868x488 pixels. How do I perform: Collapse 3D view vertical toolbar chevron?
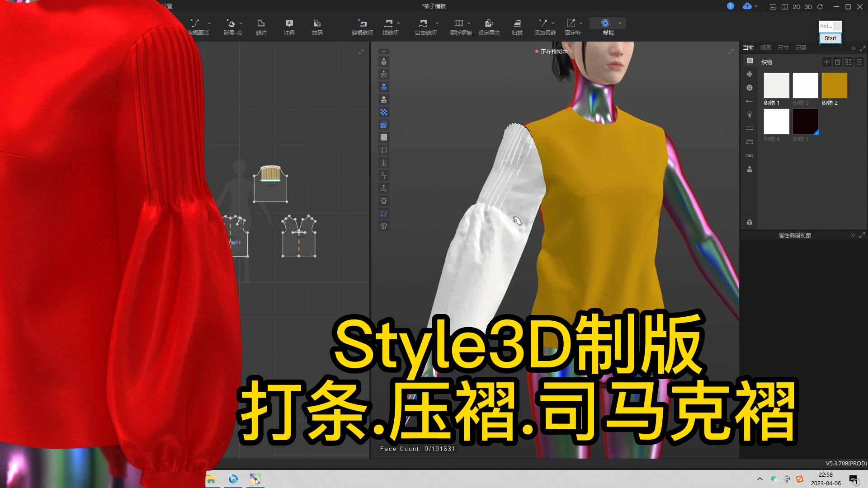coord(383,52)
